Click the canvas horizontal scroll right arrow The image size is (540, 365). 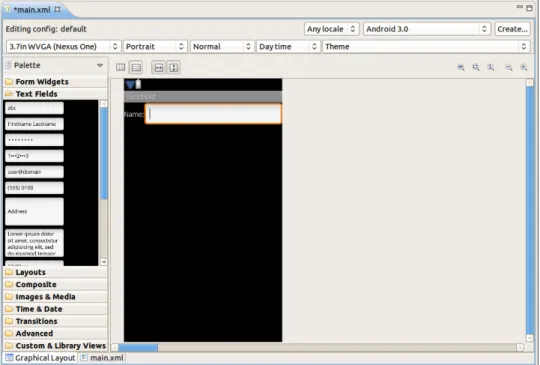click(520, 347)
